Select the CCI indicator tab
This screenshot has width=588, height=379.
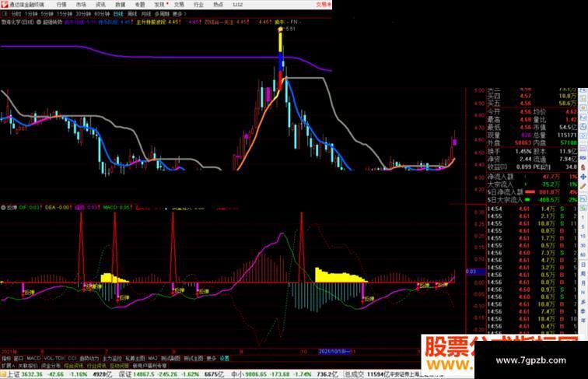point(72,358)
